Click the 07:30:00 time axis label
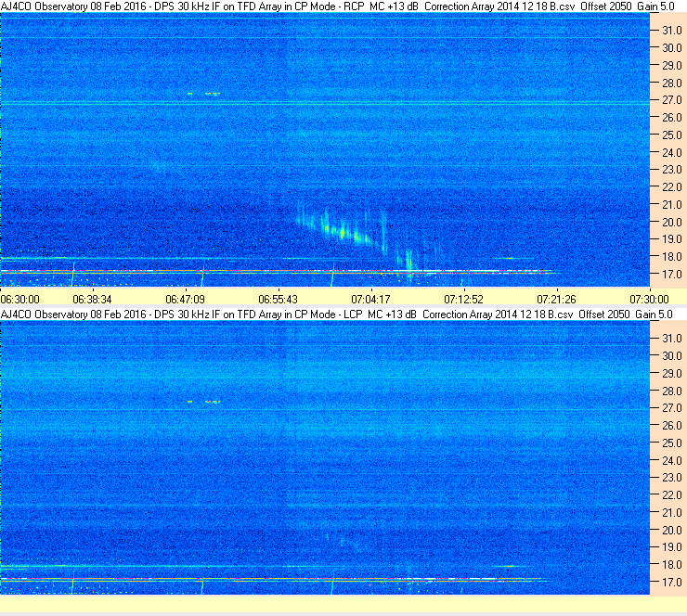The width and height of the screenshot is (687, 616). point(649,300)
